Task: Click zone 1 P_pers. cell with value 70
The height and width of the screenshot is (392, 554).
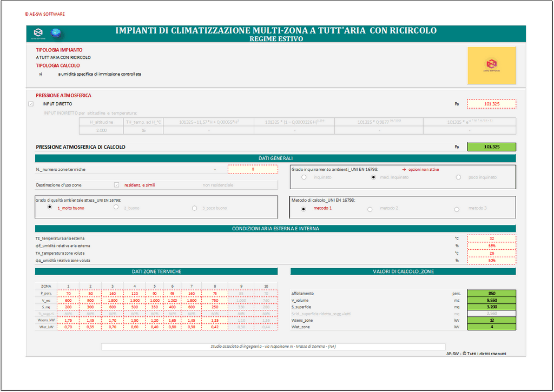Action: 68,293
